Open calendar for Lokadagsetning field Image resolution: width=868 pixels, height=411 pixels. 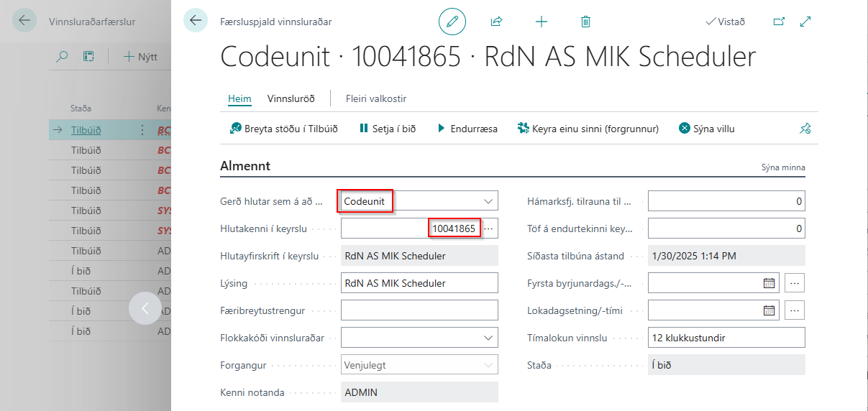point(769,310)
